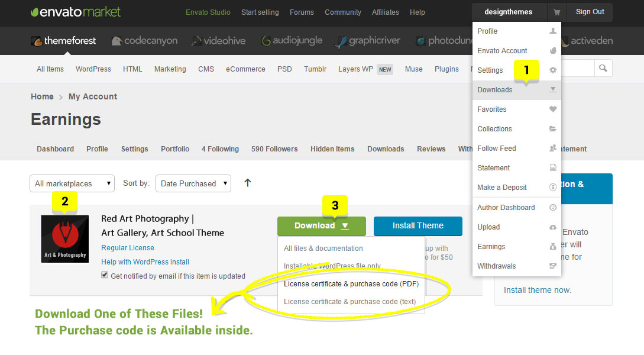Click the search magnifier icon
This screenshot has width=644, height=355.
coord(603,68)
